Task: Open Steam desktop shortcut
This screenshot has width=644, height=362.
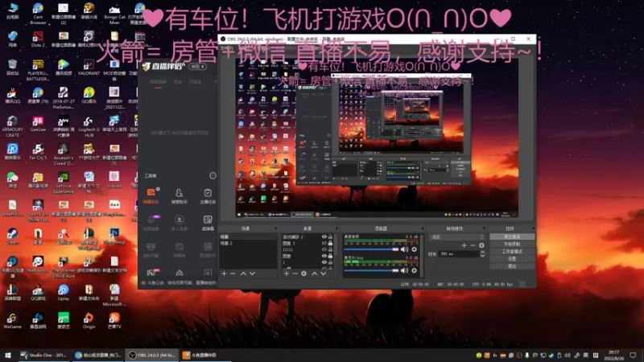Action: [12, 237]
